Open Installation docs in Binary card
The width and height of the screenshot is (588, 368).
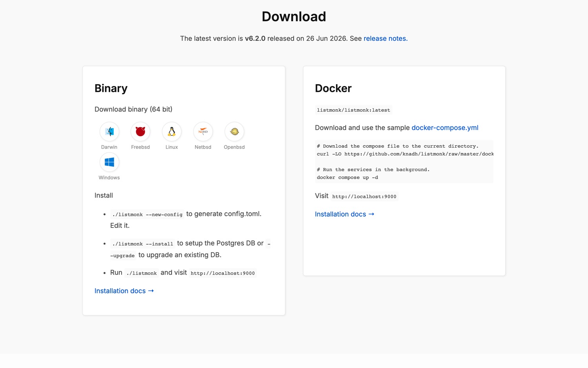pos(124,291)
